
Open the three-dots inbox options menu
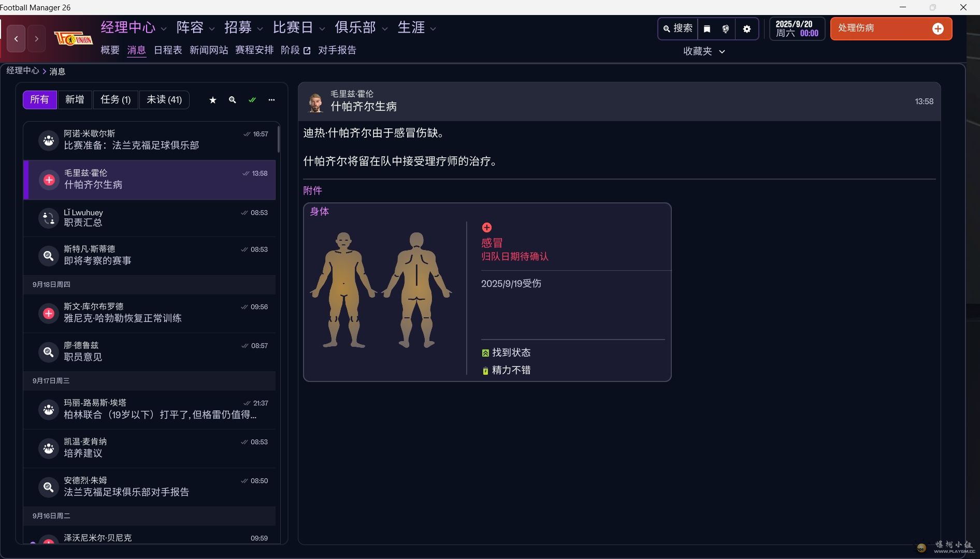[x=271, y=100]
